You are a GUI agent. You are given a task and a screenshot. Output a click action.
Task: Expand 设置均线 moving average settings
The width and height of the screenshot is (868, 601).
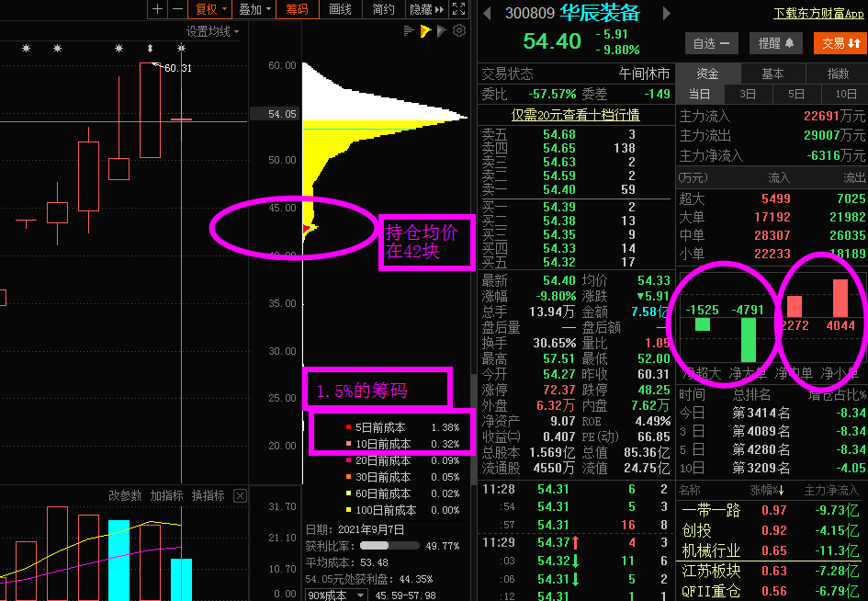212,31
